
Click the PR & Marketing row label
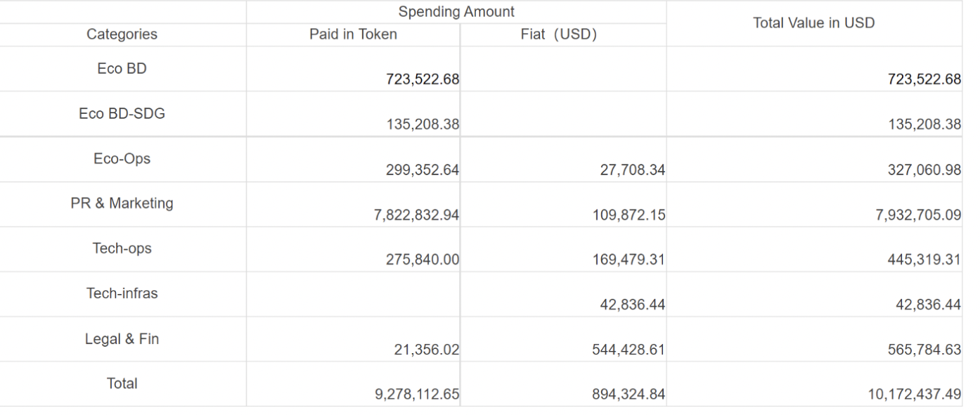(x=122, y=203)
